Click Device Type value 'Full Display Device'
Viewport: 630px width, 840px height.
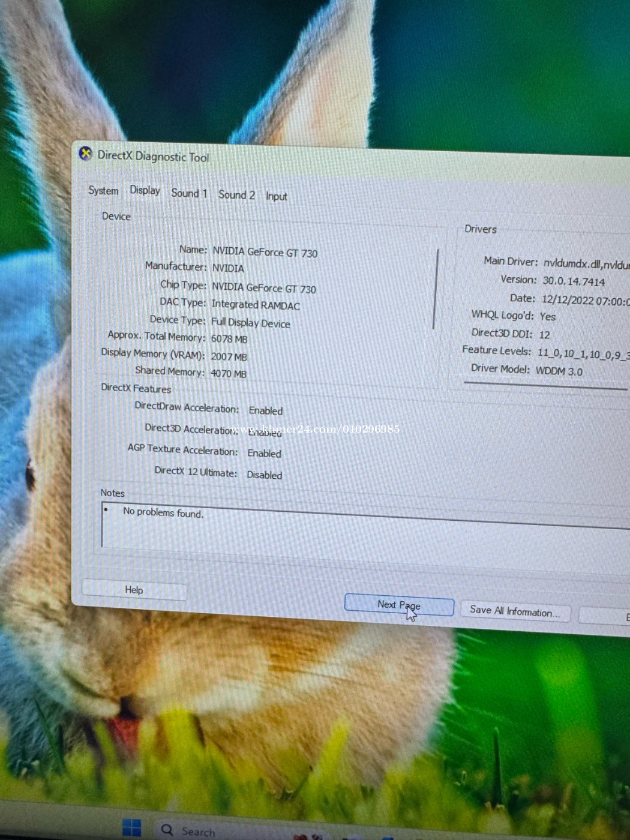[x=250, y=323]
